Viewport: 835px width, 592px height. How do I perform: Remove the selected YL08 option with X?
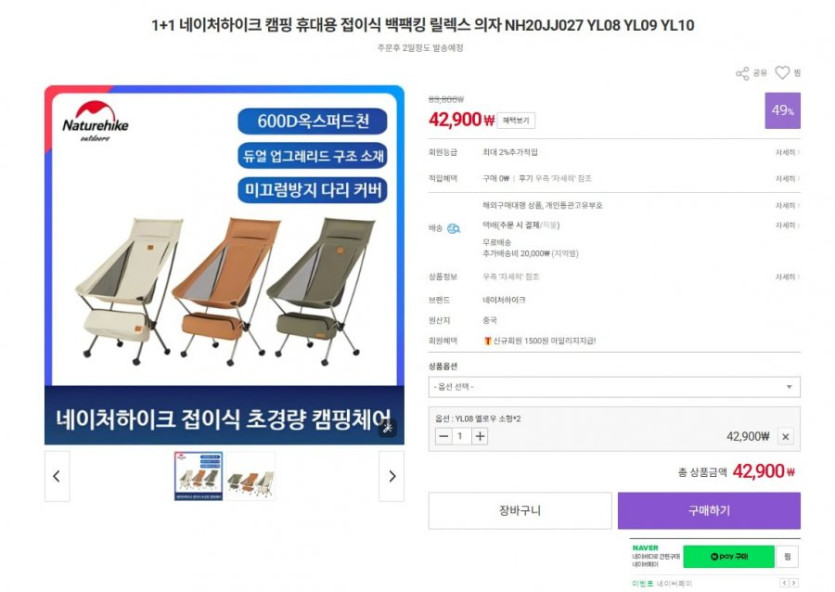point(785,437)
